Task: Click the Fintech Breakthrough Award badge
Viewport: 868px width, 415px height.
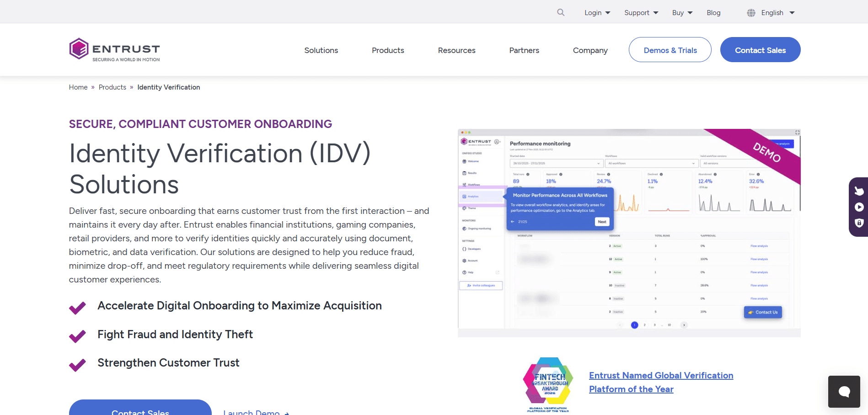Action: (548, 385)
